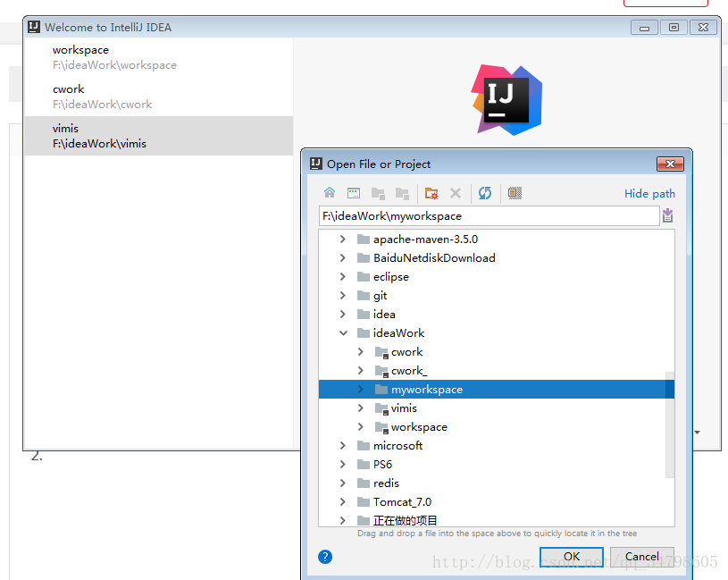Screen dimensions: 728x580
Task: Select BaiduNetdiskDownload folder
Action: click(x=434, y=257)
